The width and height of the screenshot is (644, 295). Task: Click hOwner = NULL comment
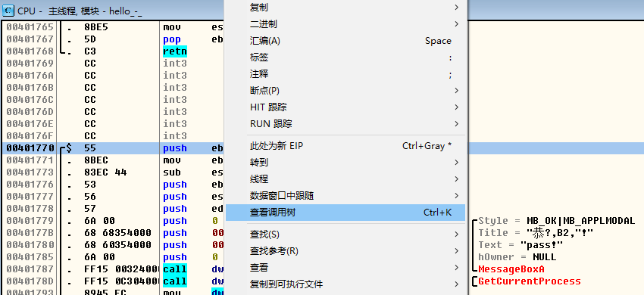[x=517, y=257]
